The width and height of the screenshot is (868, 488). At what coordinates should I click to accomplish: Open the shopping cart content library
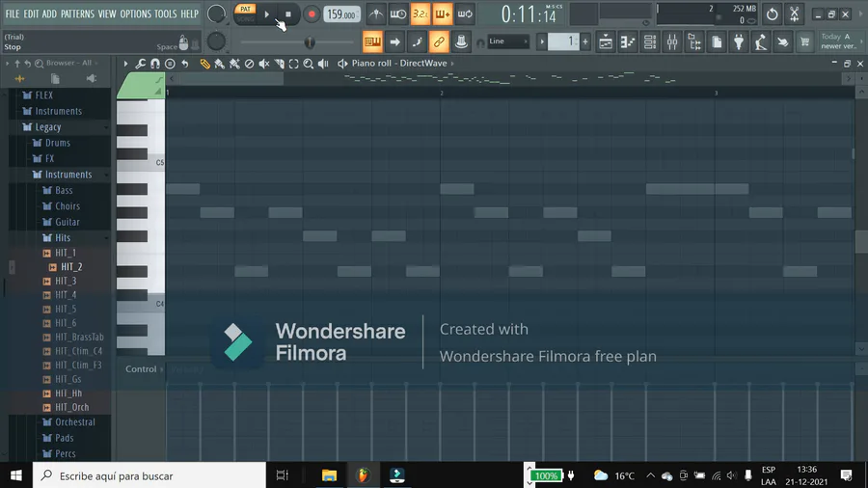pos(805,41)
